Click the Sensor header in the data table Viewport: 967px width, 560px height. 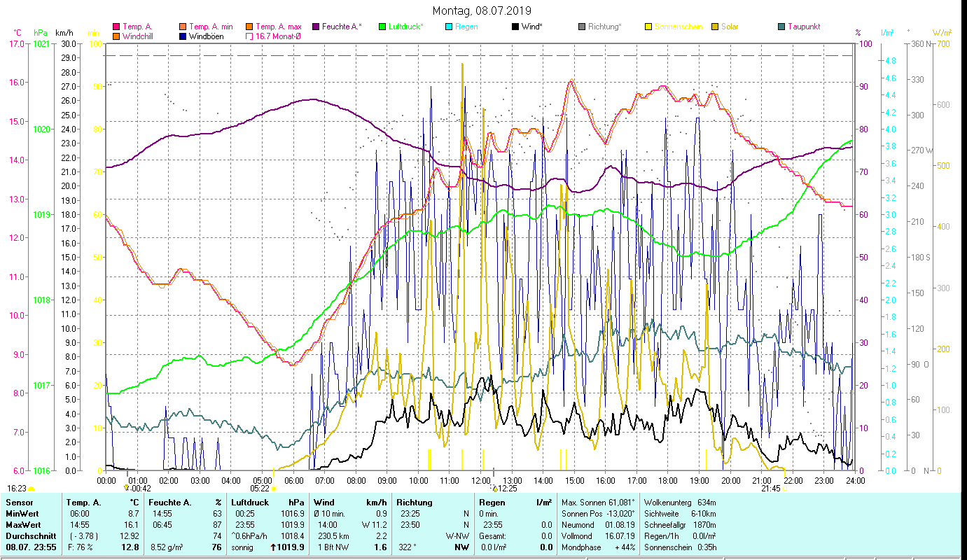19,503
